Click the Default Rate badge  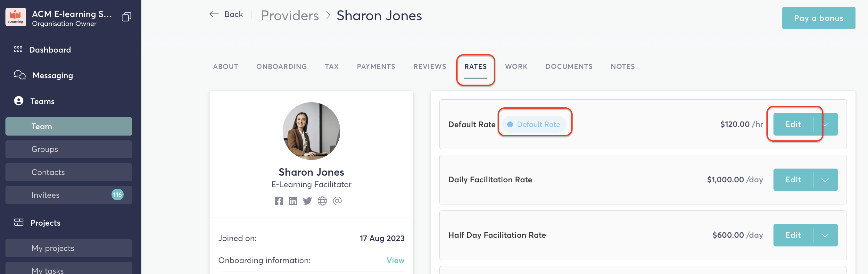tap(534, 124)
